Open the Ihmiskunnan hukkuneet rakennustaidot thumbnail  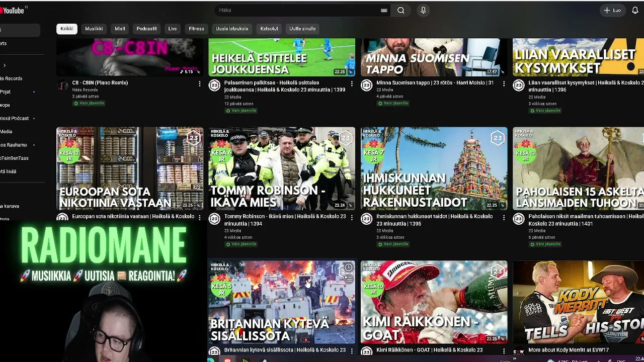434,168
